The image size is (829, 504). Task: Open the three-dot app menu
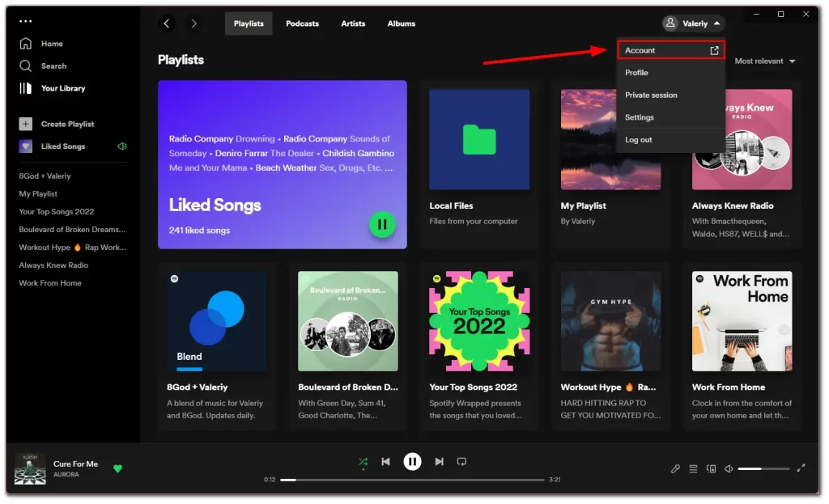pyautogui.click(x=25, y=21)
